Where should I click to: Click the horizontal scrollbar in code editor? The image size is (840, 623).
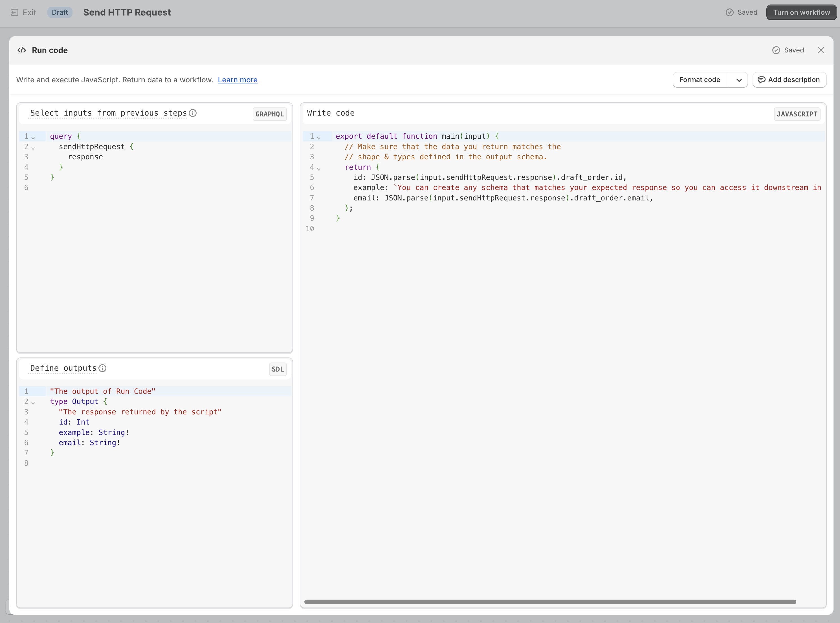coord(550,602)
